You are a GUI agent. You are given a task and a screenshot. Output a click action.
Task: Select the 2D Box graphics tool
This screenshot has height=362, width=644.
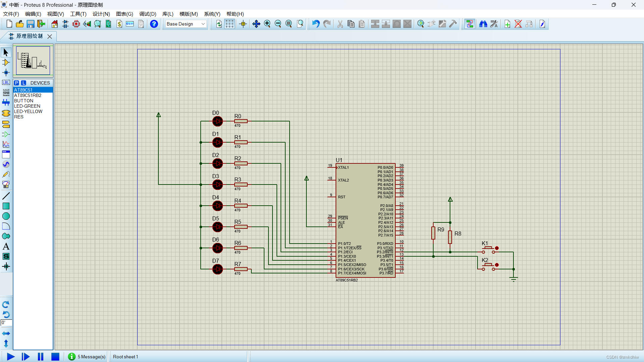click(x=6, y=206)
